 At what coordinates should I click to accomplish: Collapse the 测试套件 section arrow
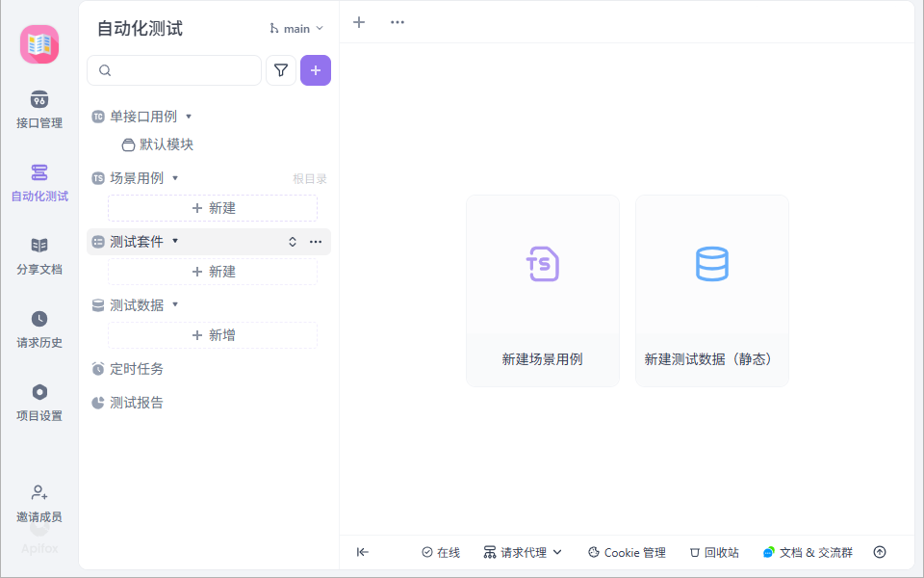(175, 241)
